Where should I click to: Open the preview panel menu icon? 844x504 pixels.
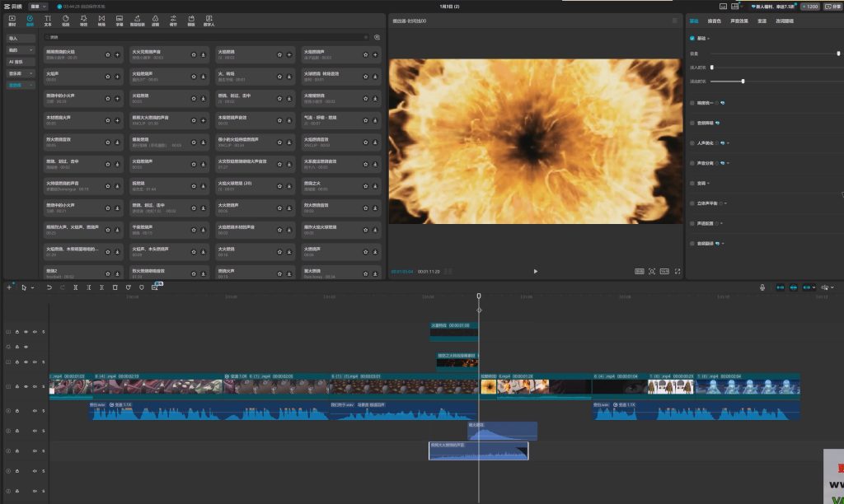[x=674, y=21]
